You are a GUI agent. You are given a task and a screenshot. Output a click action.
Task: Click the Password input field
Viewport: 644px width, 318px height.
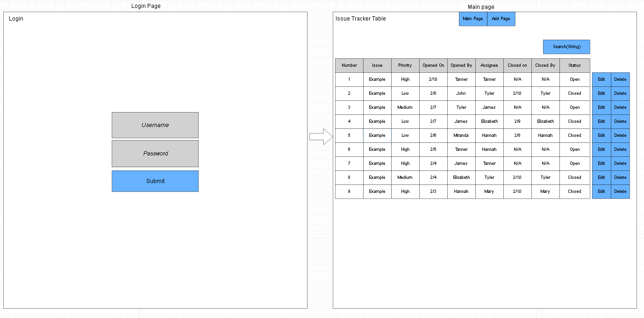coord(155,154)
